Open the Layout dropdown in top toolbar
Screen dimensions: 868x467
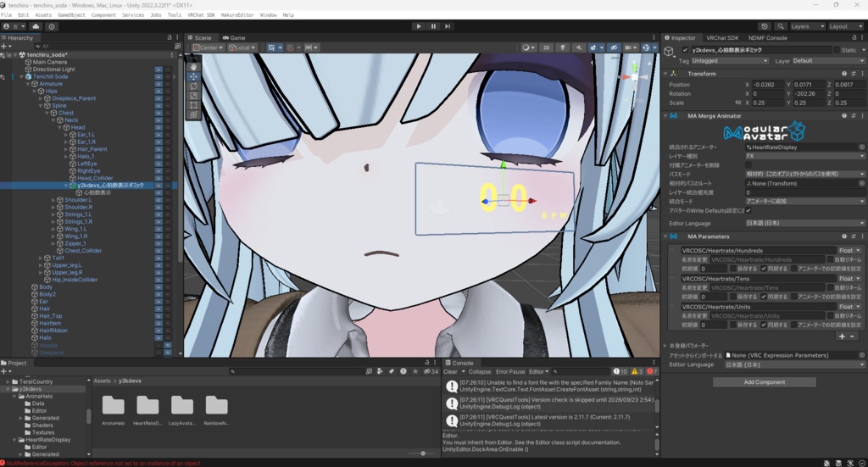click(x=845, y=26)
